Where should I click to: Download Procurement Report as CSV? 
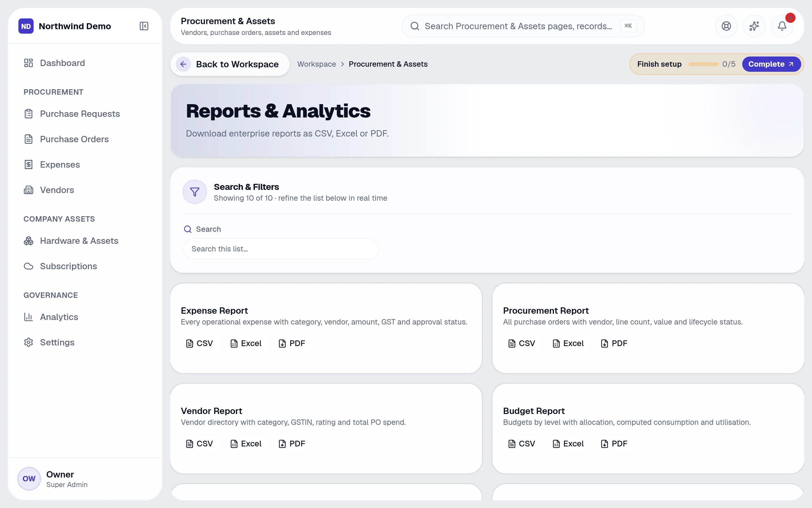(x=522, y=343)
